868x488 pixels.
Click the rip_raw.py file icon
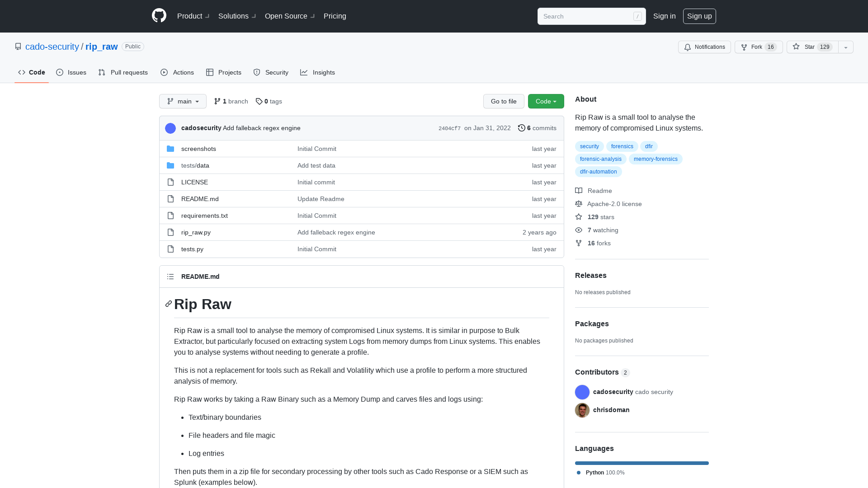point(170,232)
